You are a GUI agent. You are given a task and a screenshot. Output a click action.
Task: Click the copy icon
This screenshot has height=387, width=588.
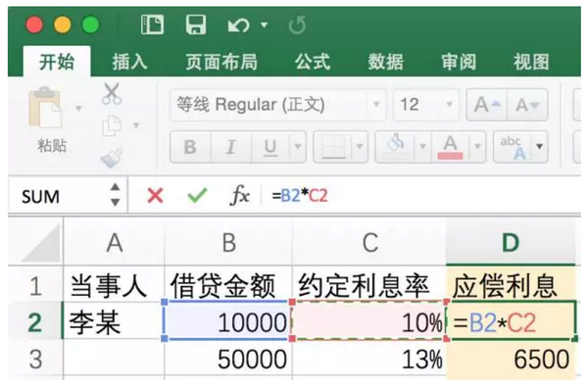click(112, 125)
